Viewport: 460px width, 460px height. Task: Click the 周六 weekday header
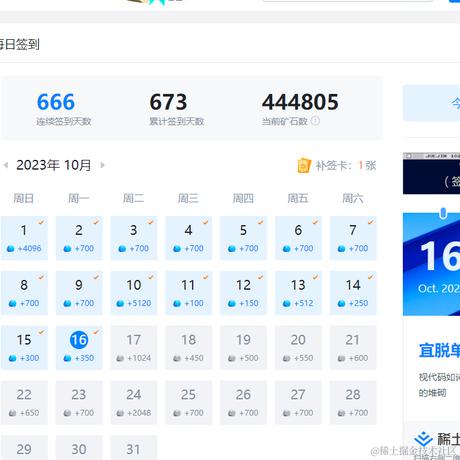click(353, 198)
